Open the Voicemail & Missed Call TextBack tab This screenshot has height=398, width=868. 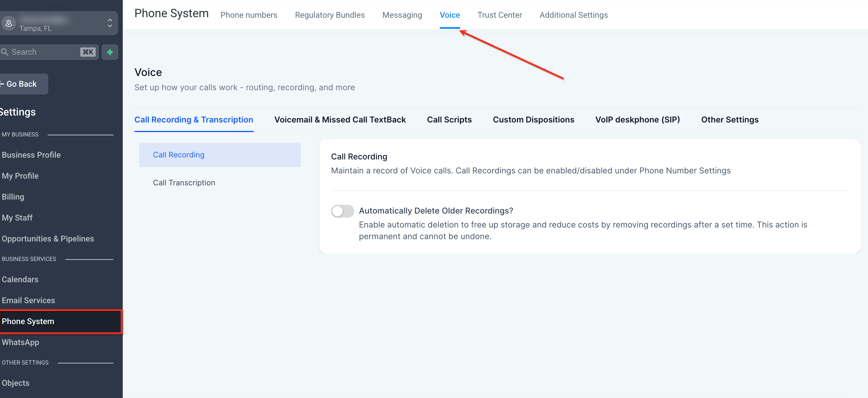(340, 120)
